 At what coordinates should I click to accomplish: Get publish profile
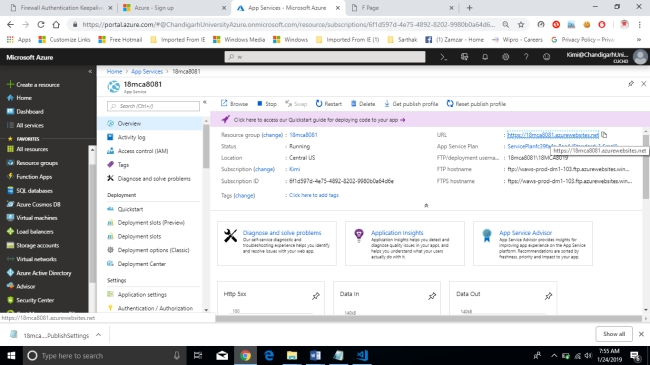pyautogui.click(x=411, y=104)
